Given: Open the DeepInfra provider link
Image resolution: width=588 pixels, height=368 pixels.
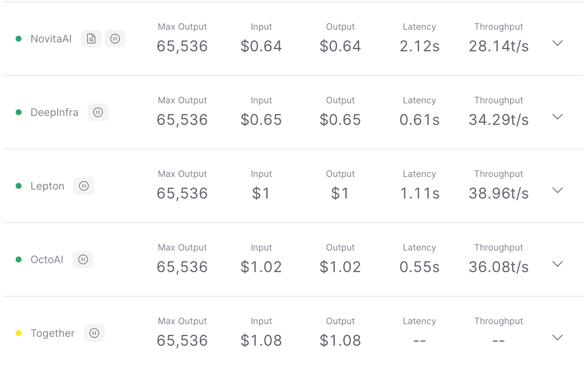Looking at the screenshot, I should coord(55,112).
